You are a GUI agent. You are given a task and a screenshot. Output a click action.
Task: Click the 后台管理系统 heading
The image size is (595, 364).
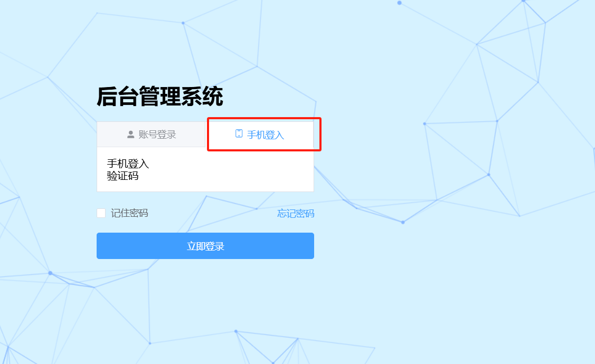pos(160,97)
